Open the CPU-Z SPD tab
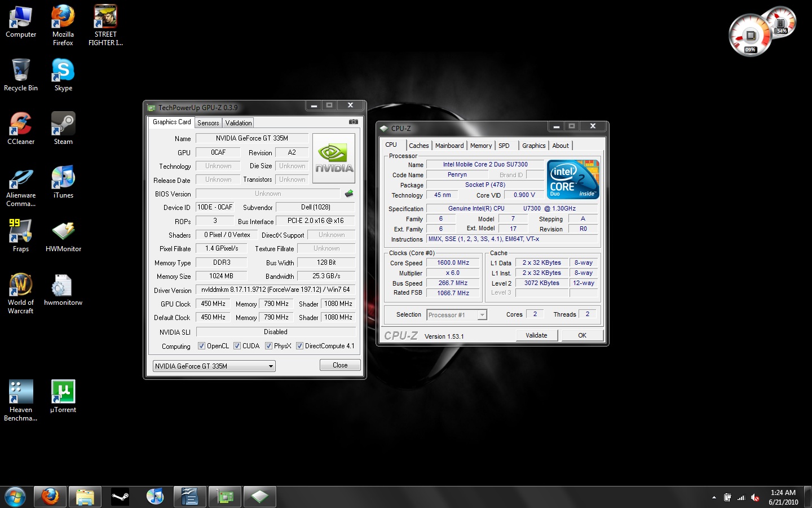The height and width of the screenshot is (508, 812). click(504, 146)
